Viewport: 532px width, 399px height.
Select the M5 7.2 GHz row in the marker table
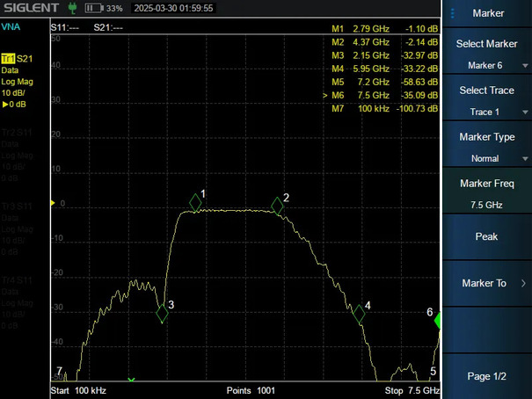[385, 82]
